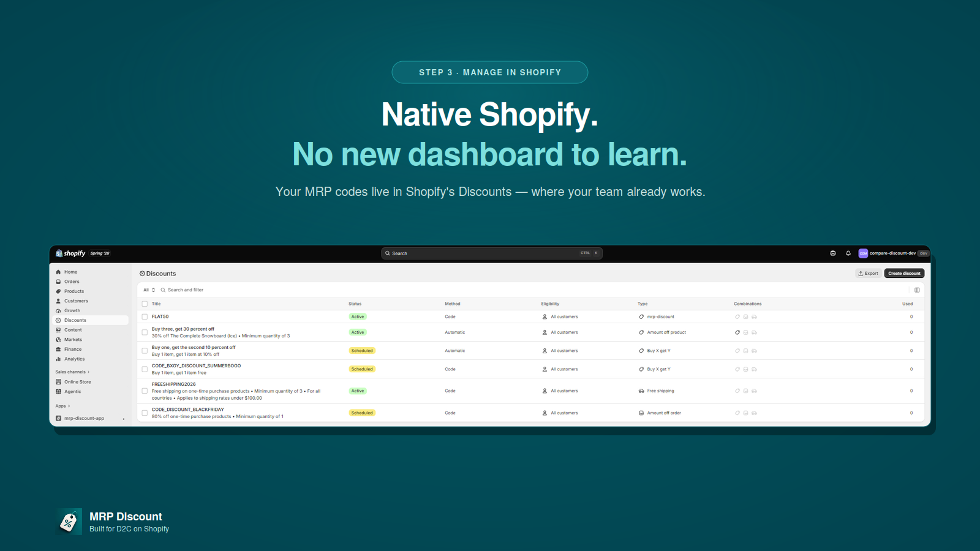Open Orders in the sidebar
The width and height of the screenshot is (980, 551).
(x=72, y=282)
